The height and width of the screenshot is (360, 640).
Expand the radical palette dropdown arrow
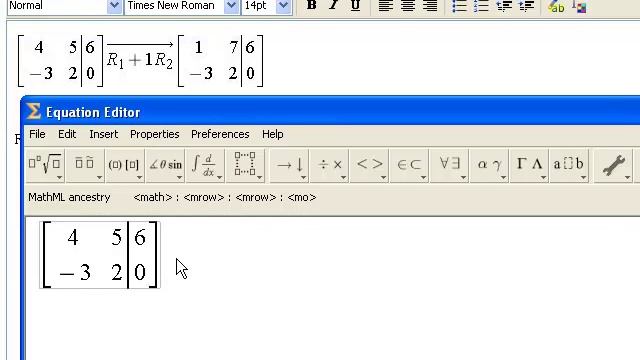coord(59,178)
